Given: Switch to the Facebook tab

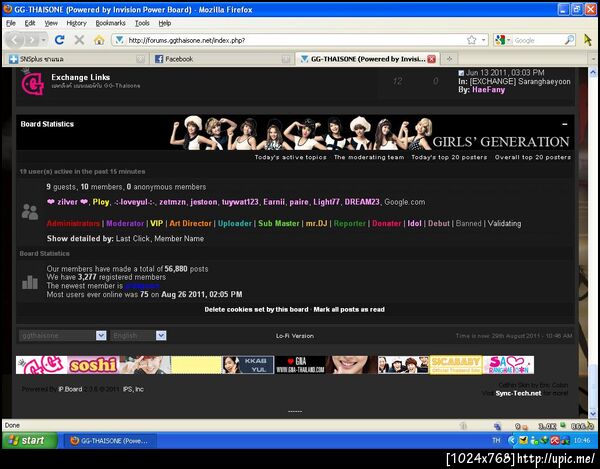Looking at the screenshot, I should pos(222,59).
